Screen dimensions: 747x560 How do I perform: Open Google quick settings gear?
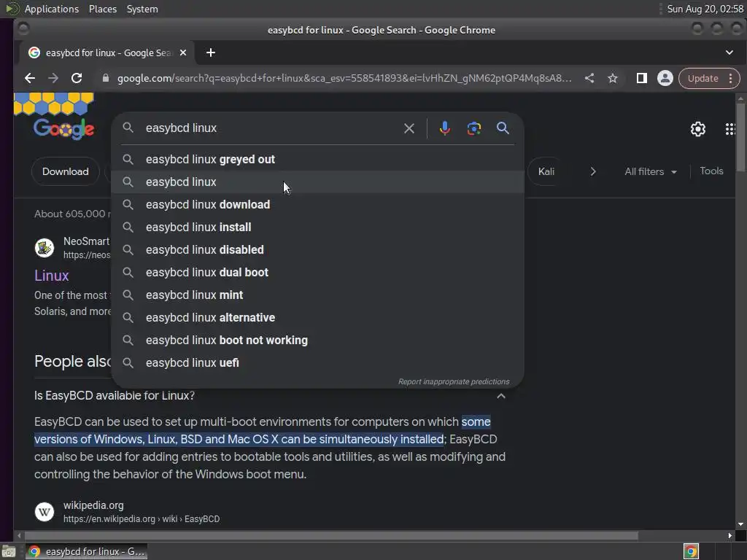(698, 129)
